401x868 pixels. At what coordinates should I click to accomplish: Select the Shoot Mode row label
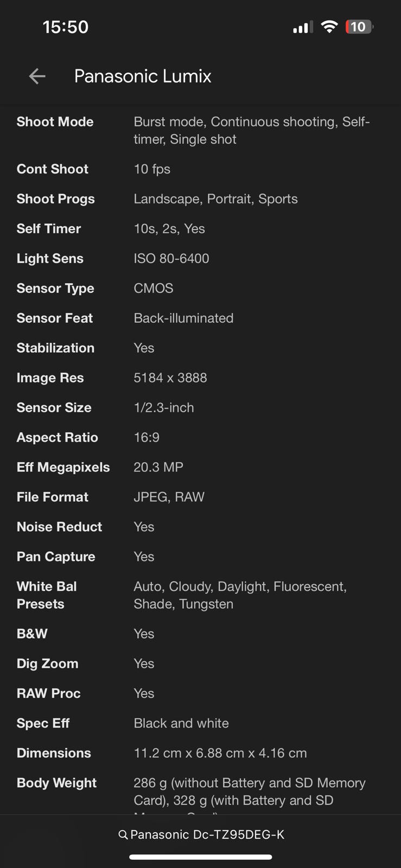pyautogui.click(x=55, y=122)
